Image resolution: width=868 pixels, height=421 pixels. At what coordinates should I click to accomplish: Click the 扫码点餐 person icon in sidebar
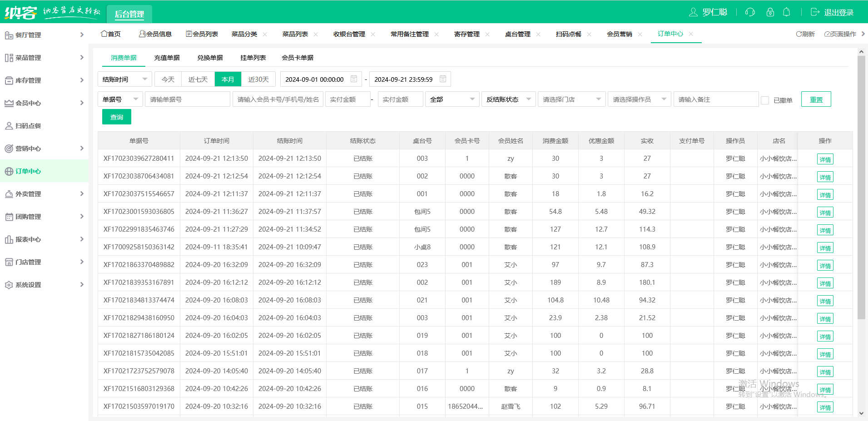pos(9,126)
